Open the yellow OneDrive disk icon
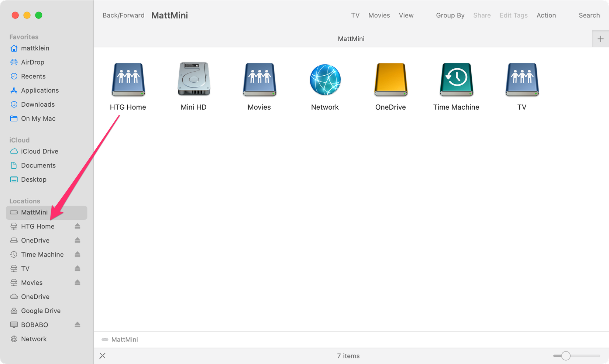This screenshot has height=364, width=609. (390, 79)
